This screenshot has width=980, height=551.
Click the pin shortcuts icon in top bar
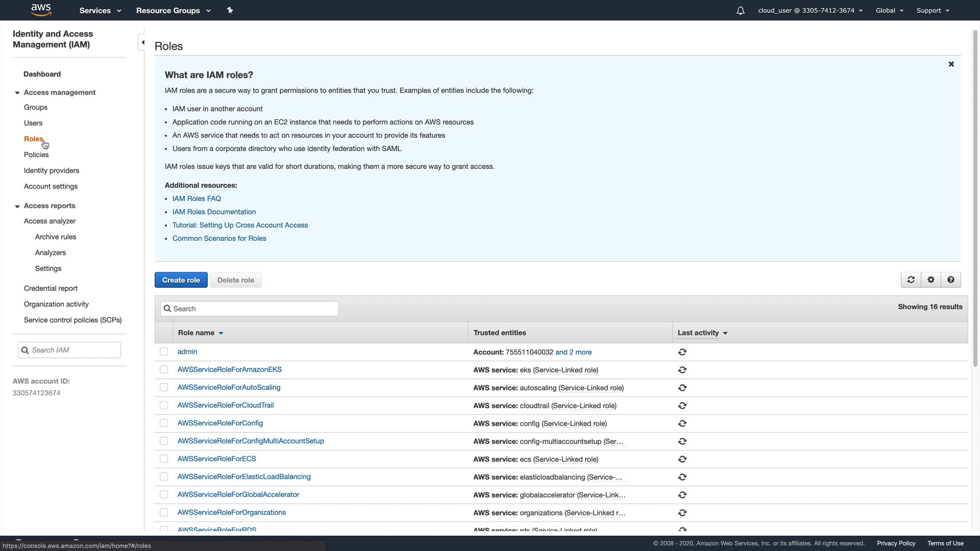230,10
